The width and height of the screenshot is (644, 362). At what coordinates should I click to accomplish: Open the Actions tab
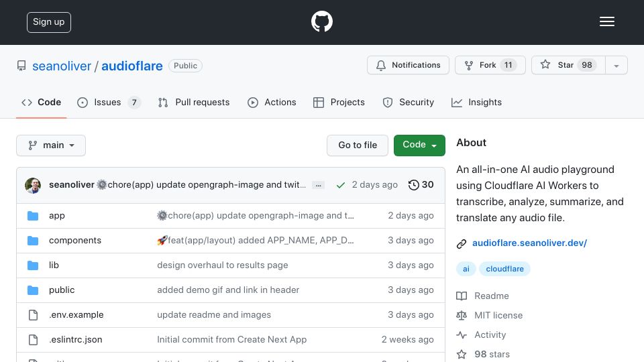click(272, 102)
